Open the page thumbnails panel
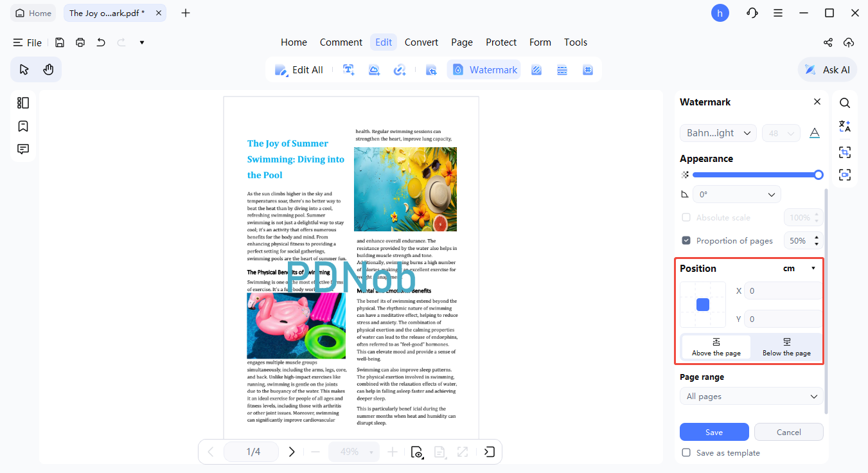The image size is (868, 473). (x=22, y=102)
